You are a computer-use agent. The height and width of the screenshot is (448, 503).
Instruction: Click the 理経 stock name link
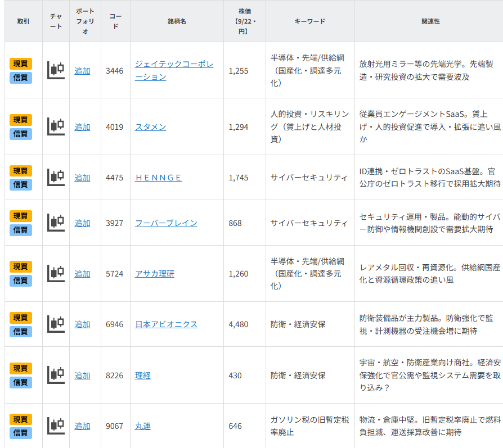(143, 375)
